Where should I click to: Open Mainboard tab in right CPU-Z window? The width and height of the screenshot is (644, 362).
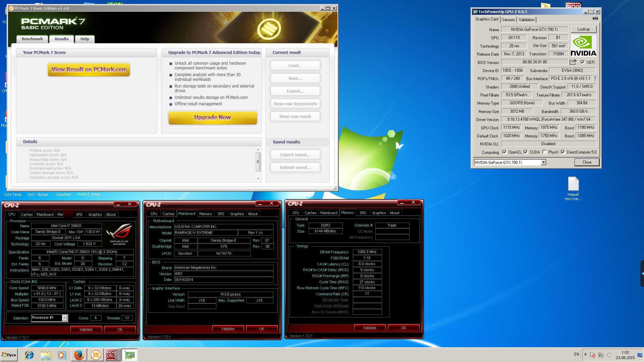tap(329, 213)
